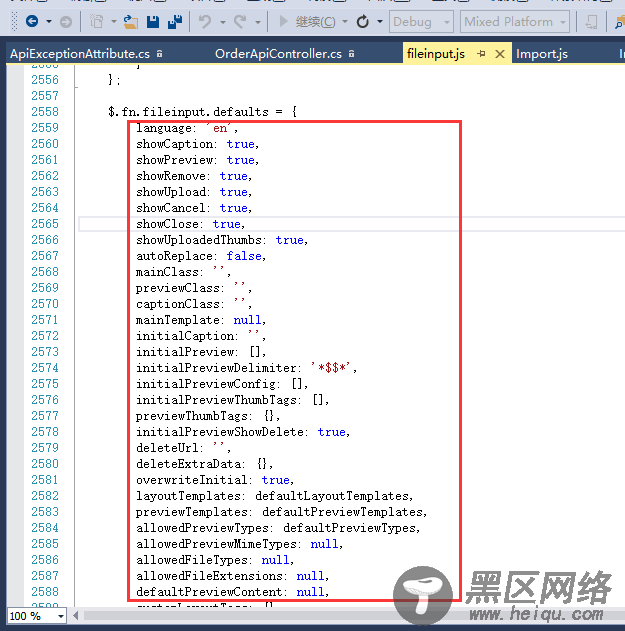The height and width of the screenshot is (631, 625).
Task: Click the 'showRemove: true' code line
Action: [x=194, y=176]
